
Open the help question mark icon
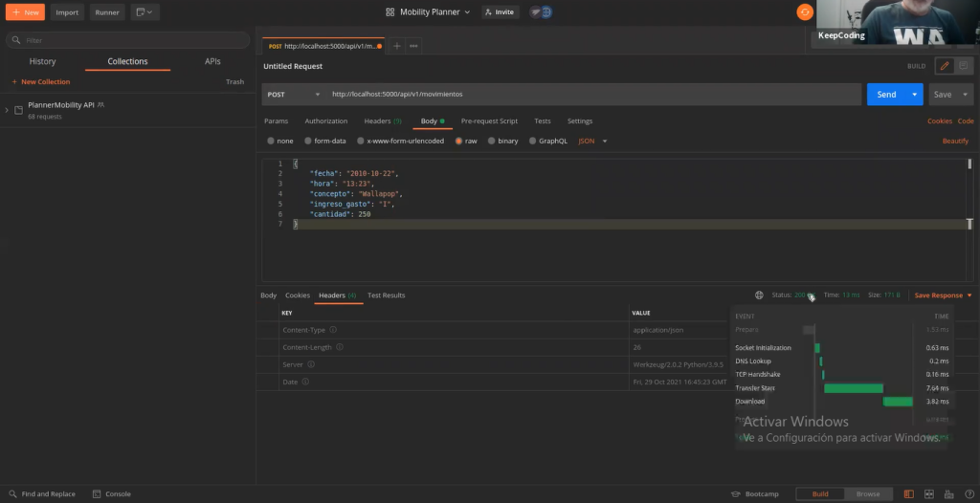click(969, 493)
